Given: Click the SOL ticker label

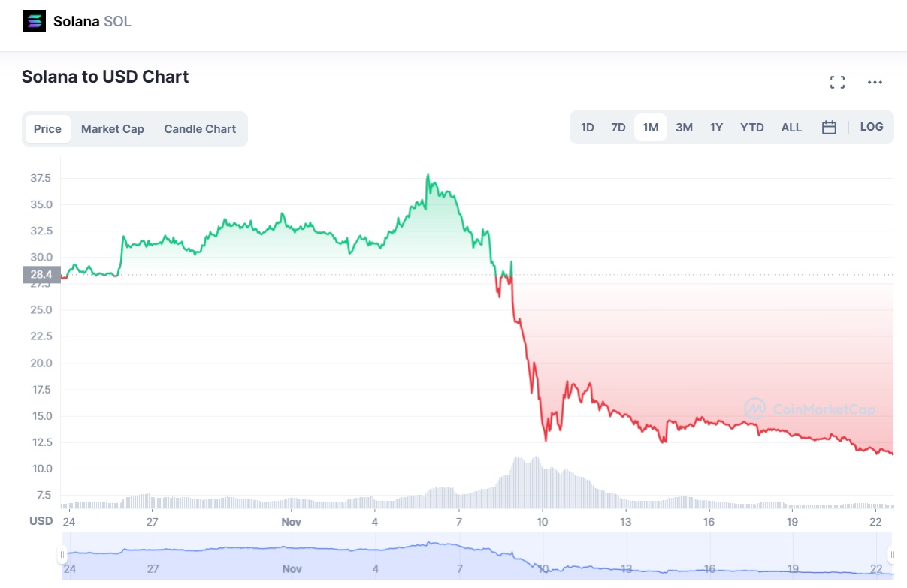Looking at the screenshot, I should tap(117, 21).
